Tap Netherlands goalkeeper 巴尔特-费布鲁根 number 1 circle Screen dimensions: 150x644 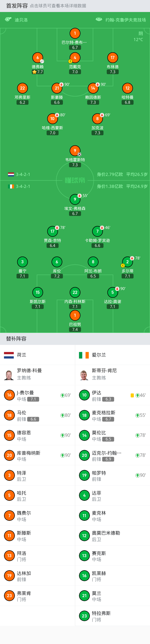tap(75, 33)
